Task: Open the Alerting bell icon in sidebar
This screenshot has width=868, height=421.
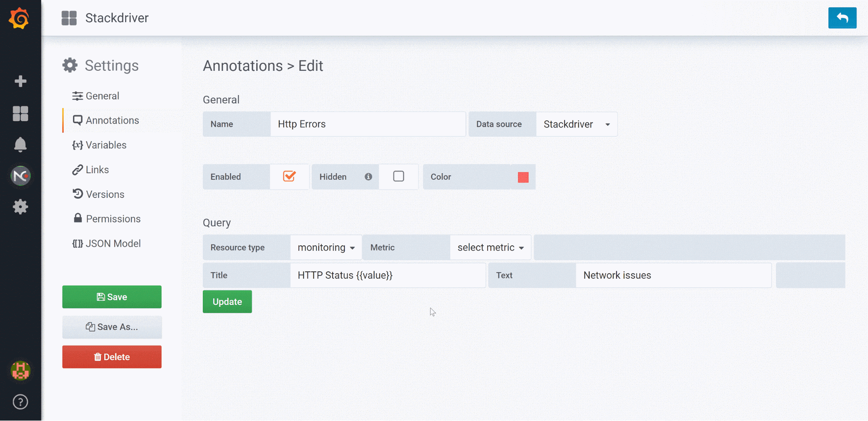Action: pyautogui.click(x=20, y=145)
